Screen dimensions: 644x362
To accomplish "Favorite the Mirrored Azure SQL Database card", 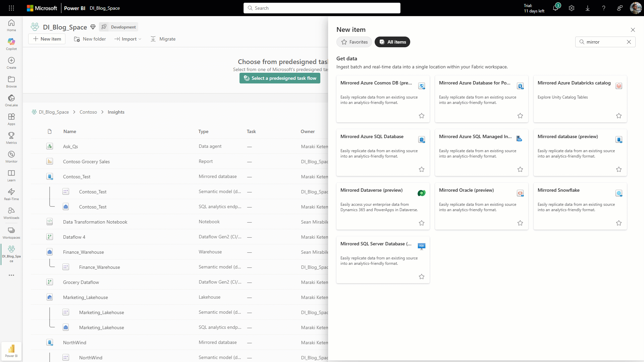I will tap(422, 169).
